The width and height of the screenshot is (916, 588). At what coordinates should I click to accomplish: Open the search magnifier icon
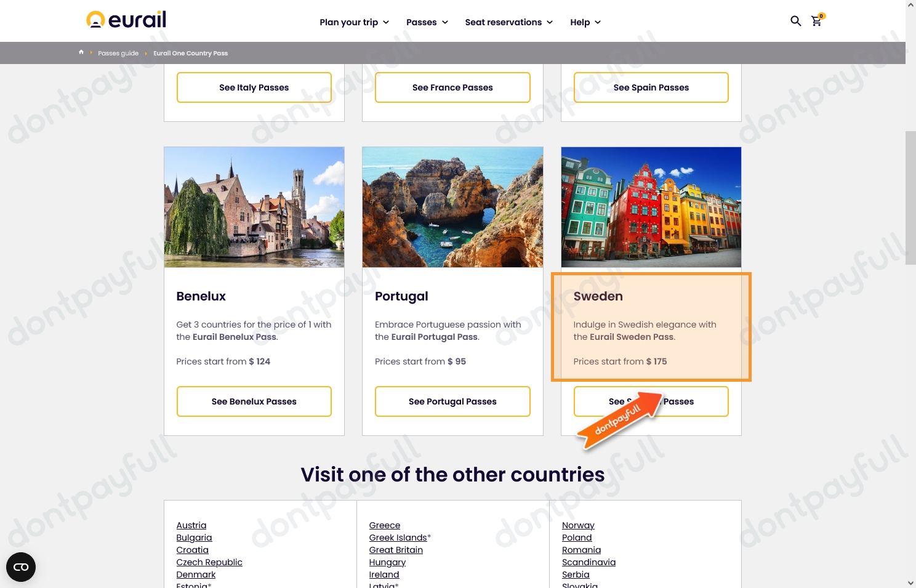click(x=795, y=22)
